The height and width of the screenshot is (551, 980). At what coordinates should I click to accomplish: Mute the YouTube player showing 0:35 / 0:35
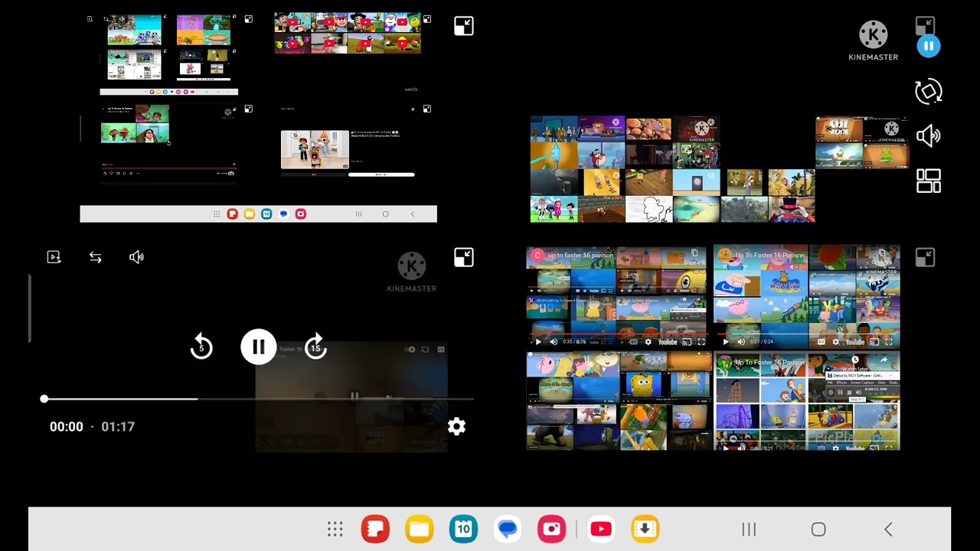click(x=554, y=342)
